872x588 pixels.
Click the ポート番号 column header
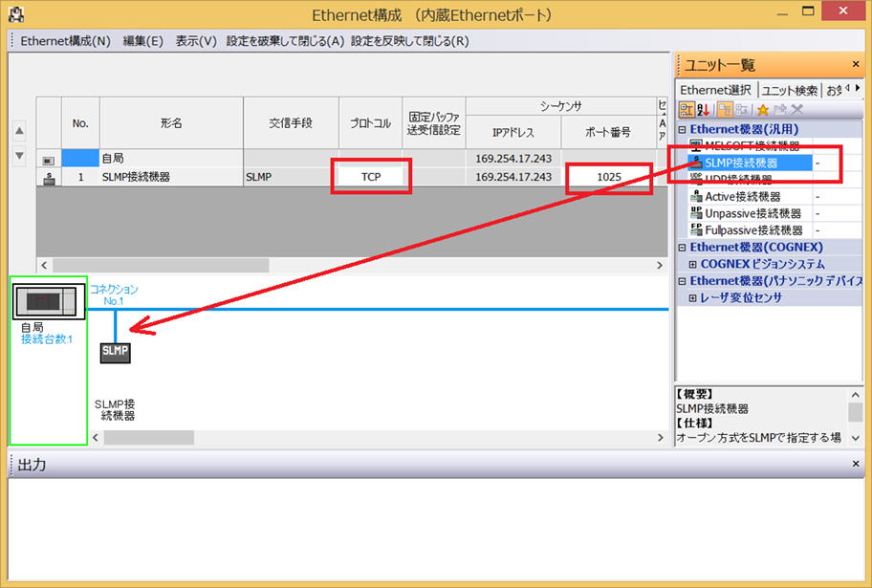(609, 132)
